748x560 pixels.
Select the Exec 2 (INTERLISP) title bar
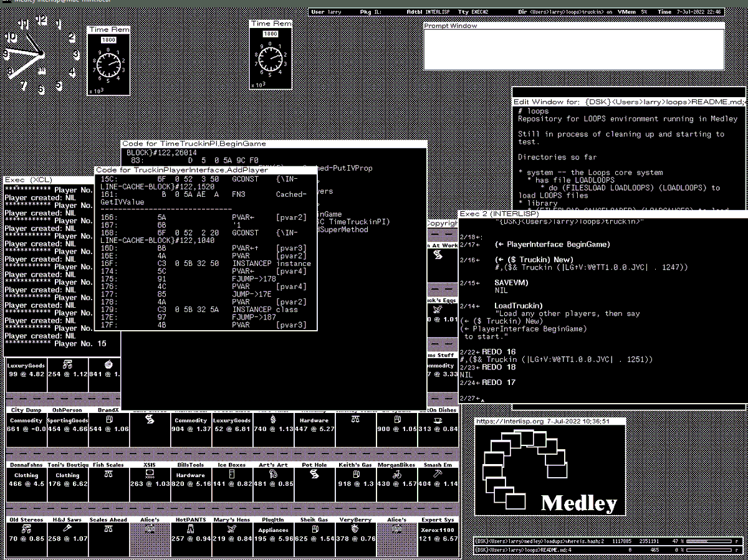(x=603, y=214)
